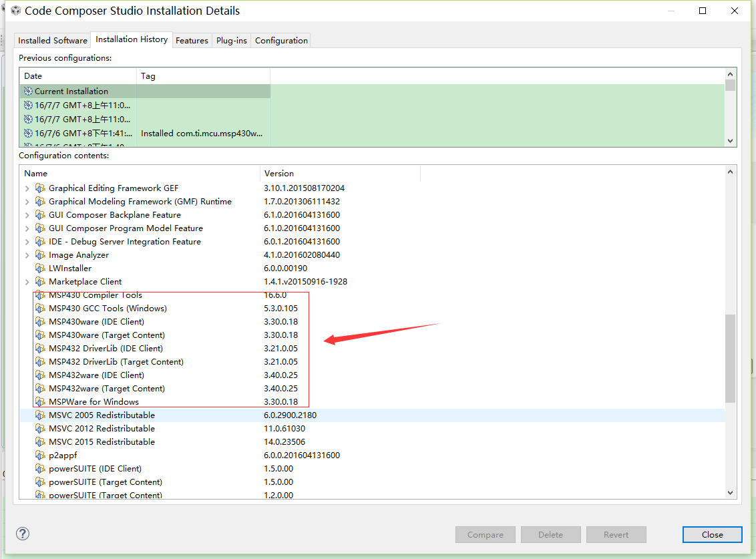This screenshot has height=559, width=756.
Task: Click version '1.4.1.v20150916-1928' cell
Action: tap(305, 282)
